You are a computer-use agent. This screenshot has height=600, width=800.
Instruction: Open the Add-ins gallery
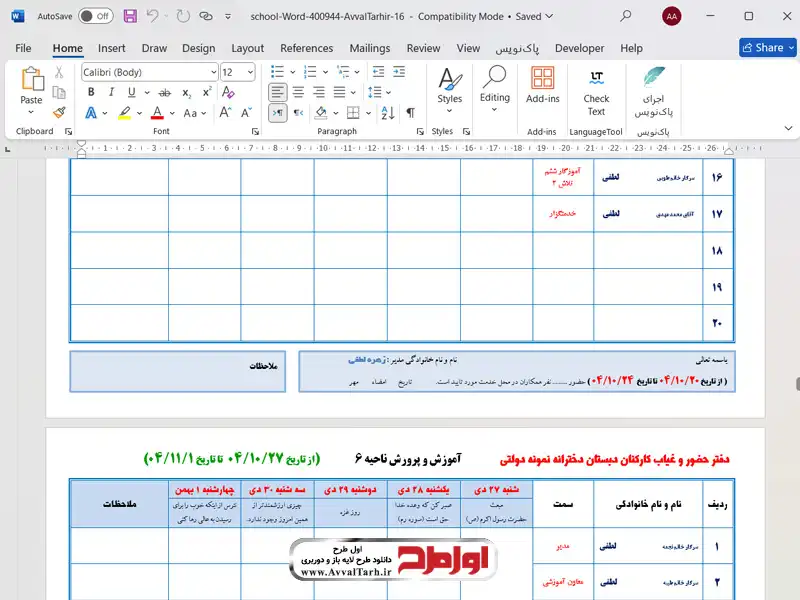pos(542,86)
